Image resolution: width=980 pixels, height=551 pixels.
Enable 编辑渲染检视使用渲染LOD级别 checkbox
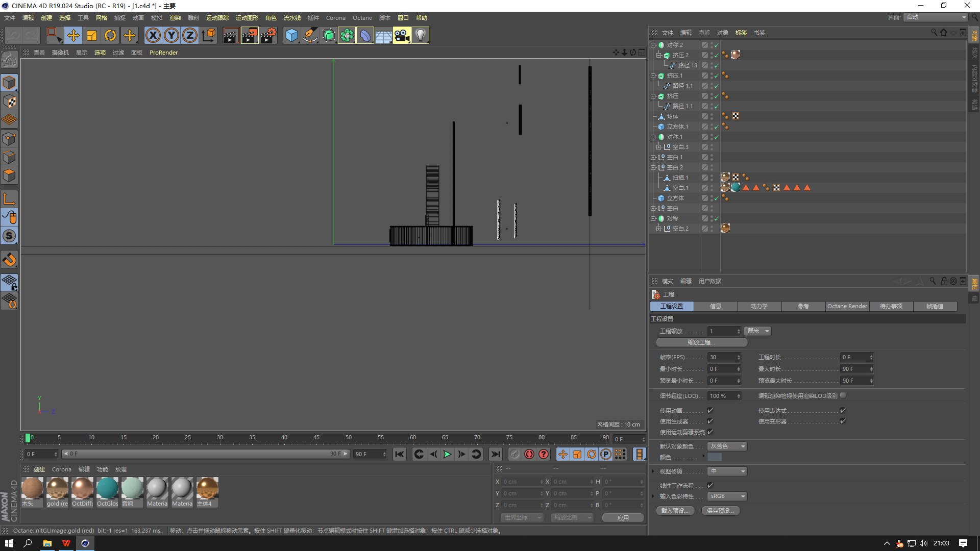[x=843, y=395]
